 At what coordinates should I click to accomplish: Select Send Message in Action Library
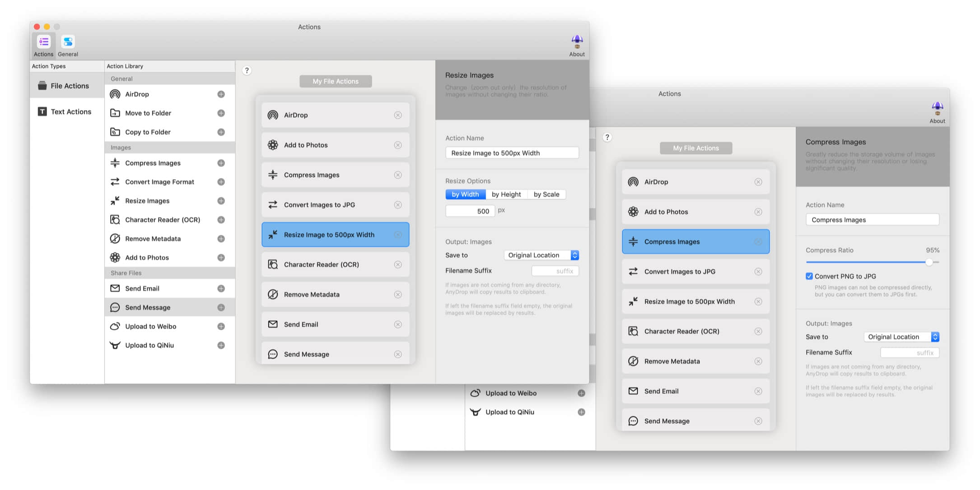(x=148, y=307)
